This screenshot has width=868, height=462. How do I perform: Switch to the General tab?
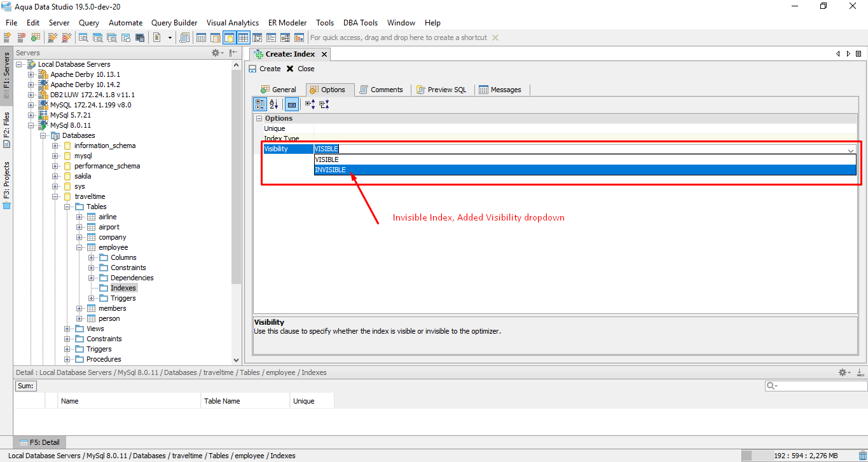click(x=279, y=90)
